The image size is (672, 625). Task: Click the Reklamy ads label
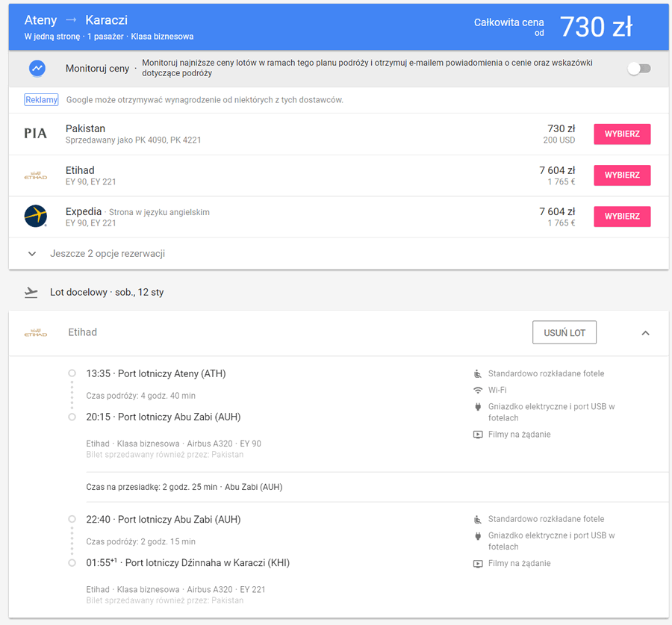click(x=41, y=100)
